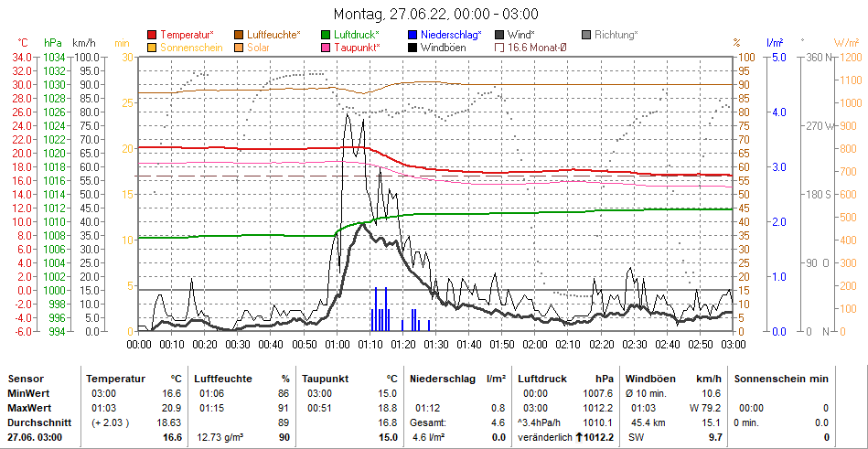Click the min axis unit label

(122, 43)
